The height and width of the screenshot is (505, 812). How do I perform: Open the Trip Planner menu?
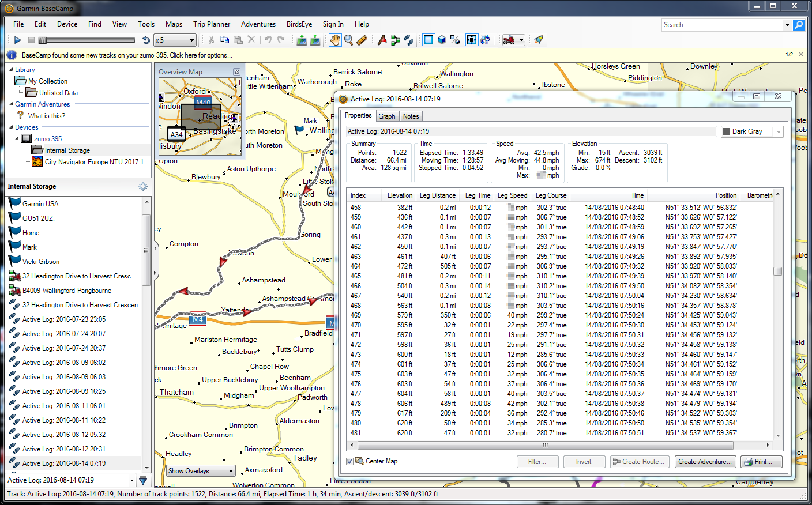(212, 24)
